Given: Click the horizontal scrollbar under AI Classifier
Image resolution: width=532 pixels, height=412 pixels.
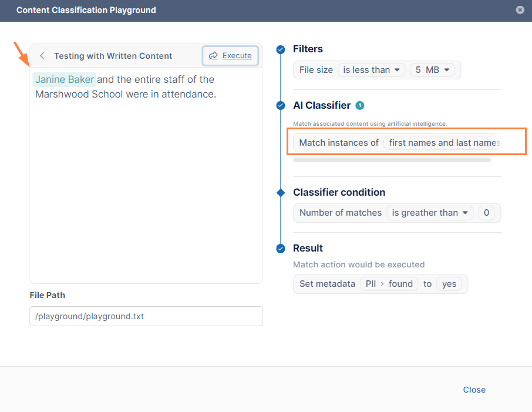Looking at the screenshot, I should (x=392, y=159).
